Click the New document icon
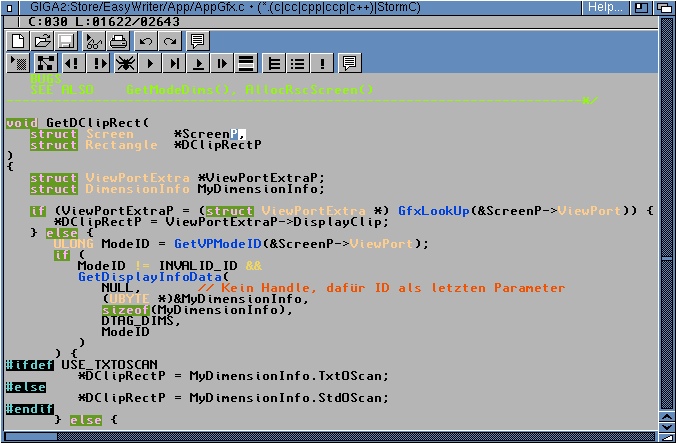Screen dimensions: 676x443 (x=18, y=41)
